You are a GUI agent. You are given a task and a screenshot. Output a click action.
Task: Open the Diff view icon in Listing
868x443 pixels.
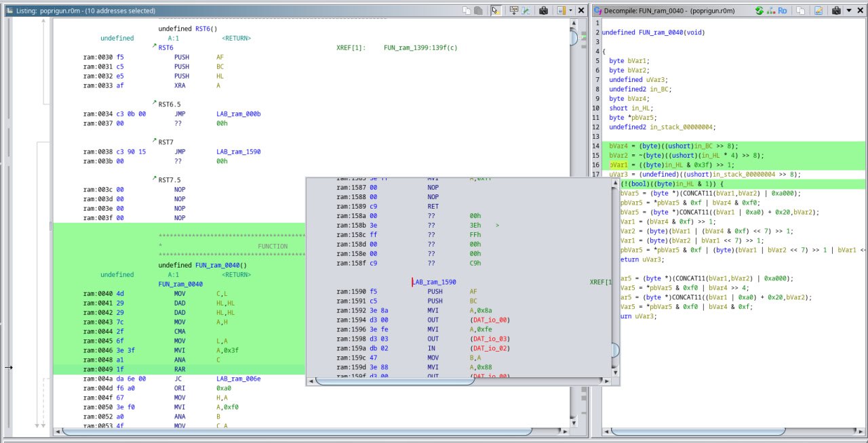(x=526, y=11)
